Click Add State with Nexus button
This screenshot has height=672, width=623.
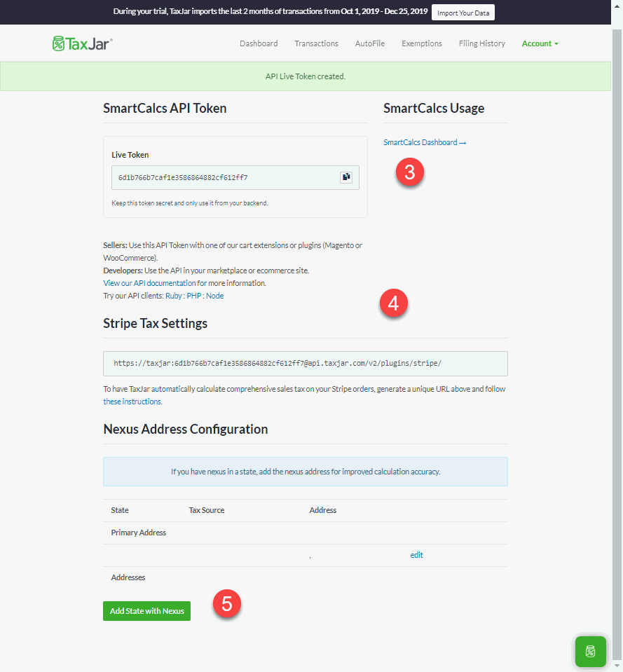(x=146, y=611)
